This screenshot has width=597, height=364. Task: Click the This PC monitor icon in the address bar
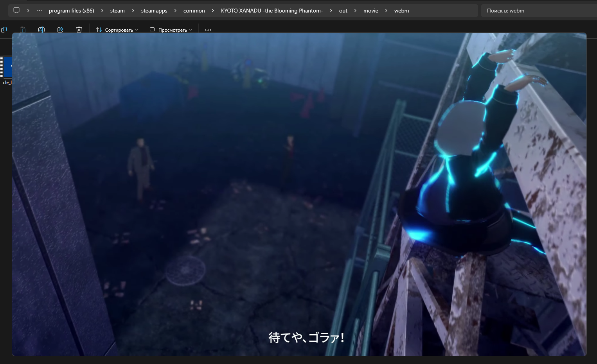pos(16,11)
